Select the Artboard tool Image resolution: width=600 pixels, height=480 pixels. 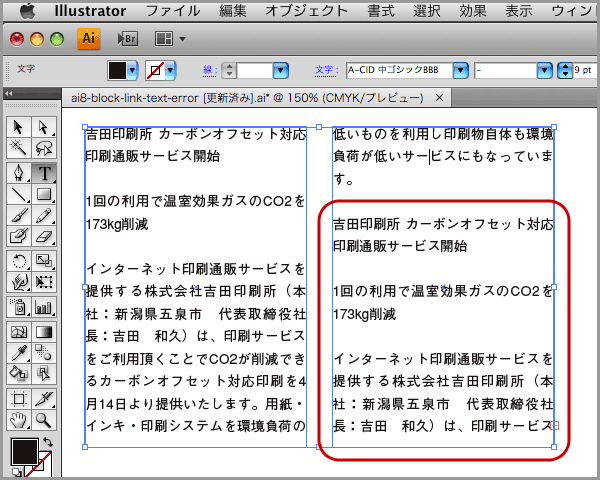18,399
